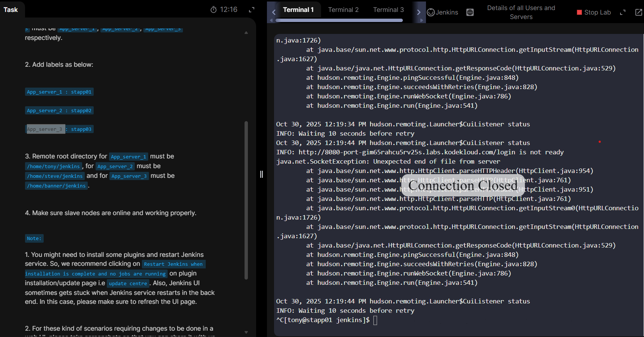Viewport: 644px width, 337px height.
Task: Maximize the terminal panel view
Action: [622, 12]
